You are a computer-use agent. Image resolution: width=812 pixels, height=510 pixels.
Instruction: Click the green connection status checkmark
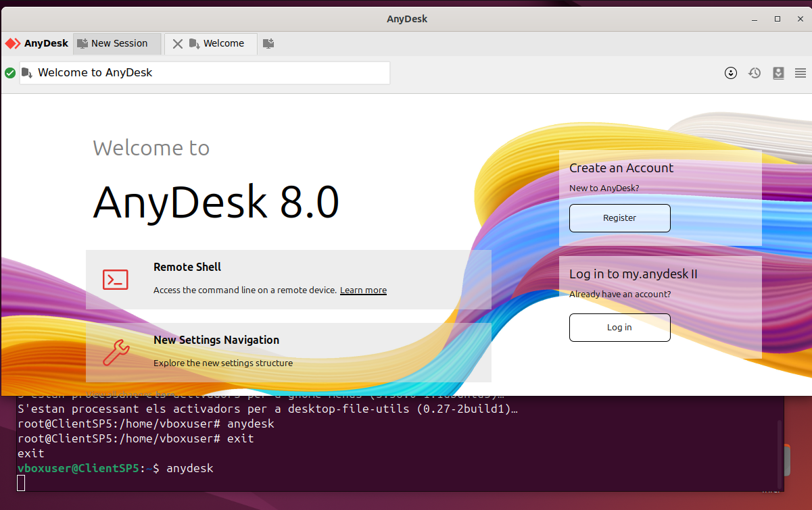[10, 73]
